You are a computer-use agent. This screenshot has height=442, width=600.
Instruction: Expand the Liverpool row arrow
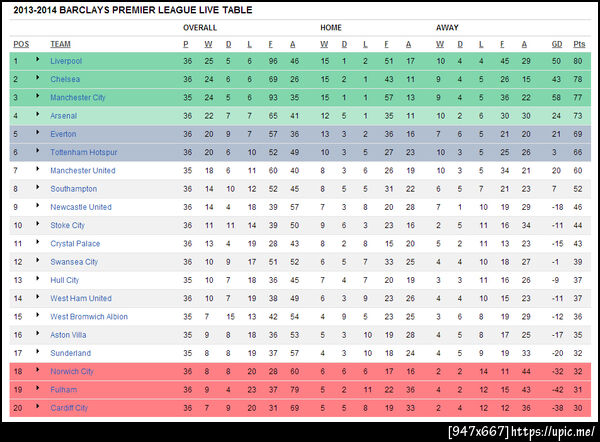pos(37,60)
